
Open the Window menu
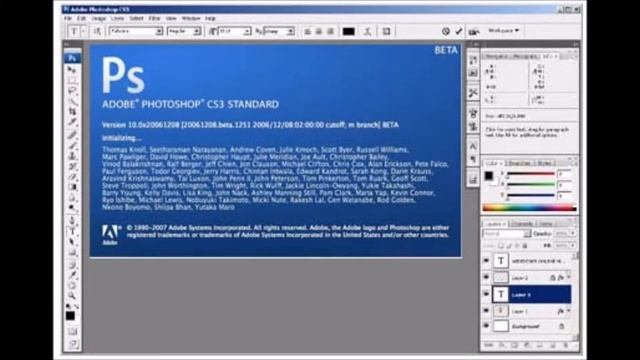pyautogui.click(x=191, y=18)
